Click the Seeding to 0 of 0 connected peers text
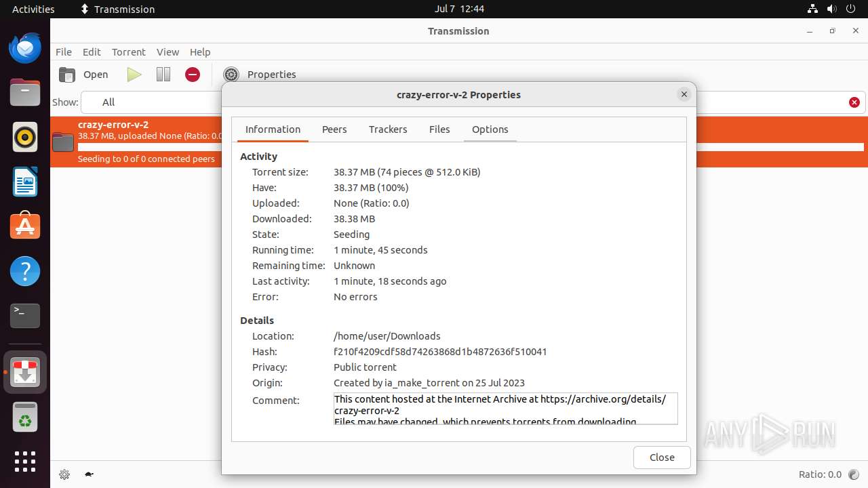 146,159
